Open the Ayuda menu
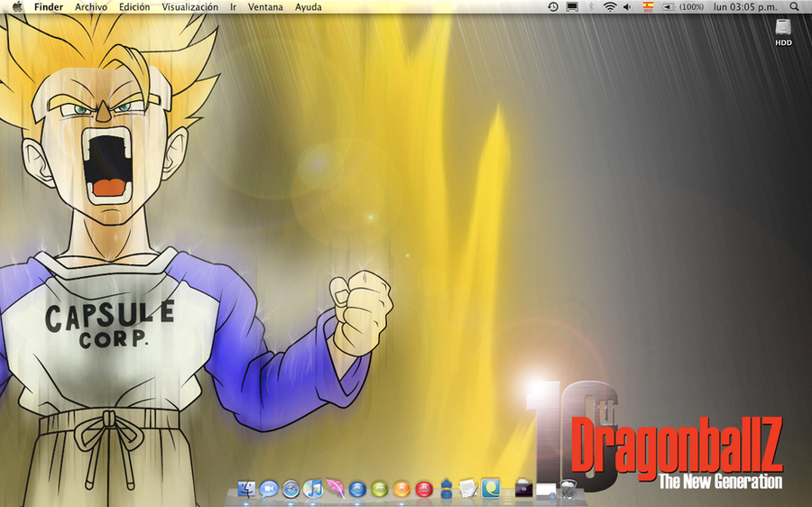The image size is (812, 507). tap(309, 7)
